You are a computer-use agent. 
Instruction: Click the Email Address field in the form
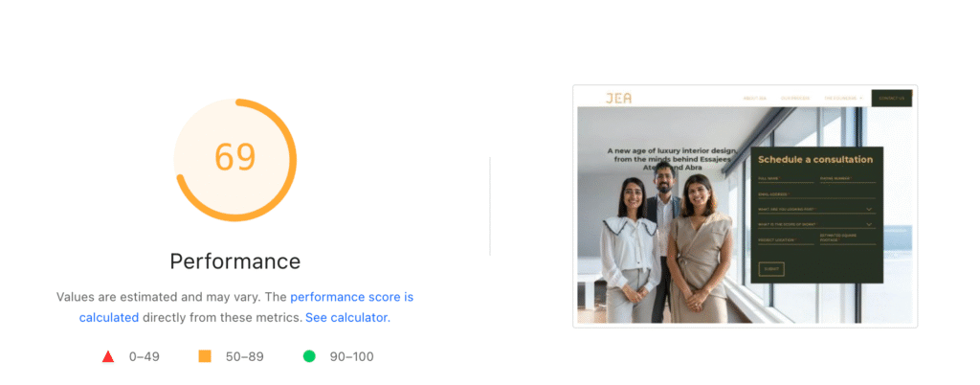click(x=815, y=194)
